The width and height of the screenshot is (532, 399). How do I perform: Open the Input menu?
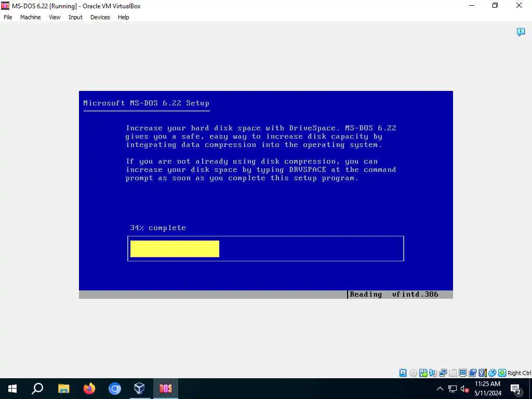tap(75, 17)
